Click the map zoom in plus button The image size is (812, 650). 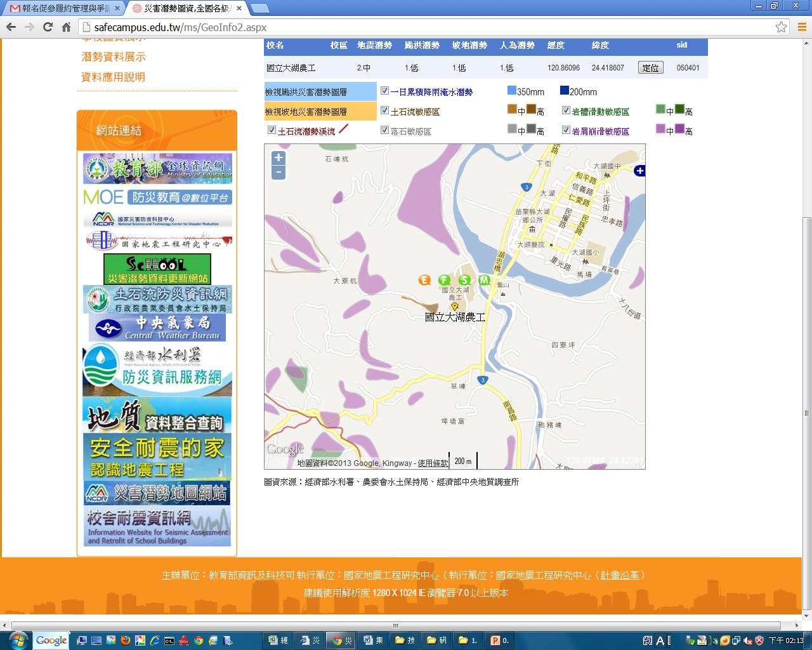[278, 158]
